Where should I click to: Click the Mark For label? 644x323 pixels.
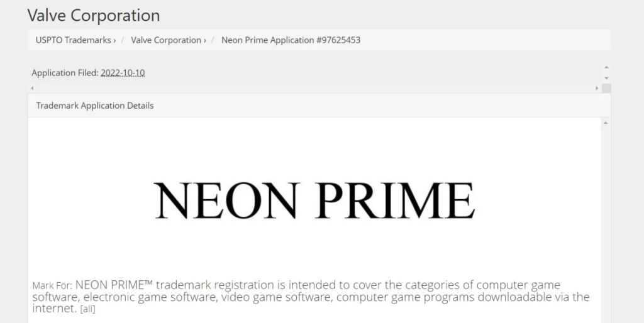(x=52, y=286)
